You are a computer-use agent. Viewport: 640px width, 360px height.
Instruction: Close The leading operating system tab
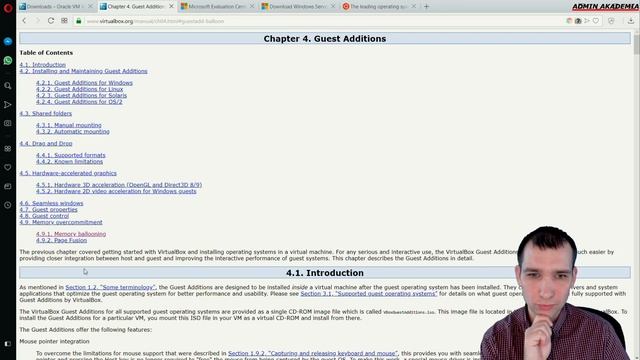[x=413, y=7]
